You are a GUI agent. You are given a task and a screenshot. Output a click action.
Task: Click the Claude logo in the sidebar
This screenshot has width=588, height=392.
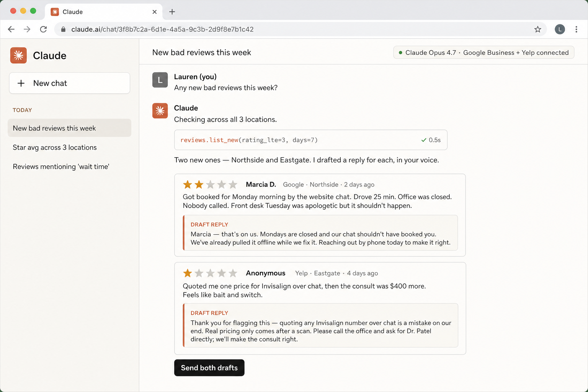18,56
